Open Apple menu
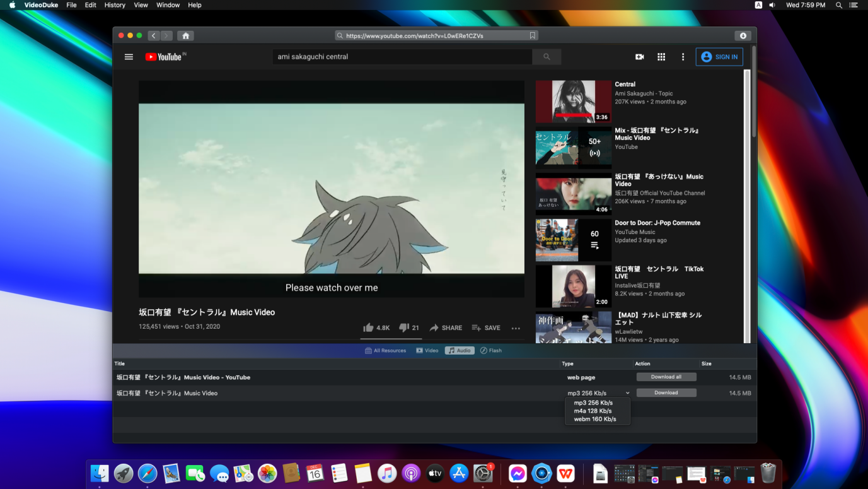This screenshot has width=868, height=489. pyautogui.click(x=12, y=5)
